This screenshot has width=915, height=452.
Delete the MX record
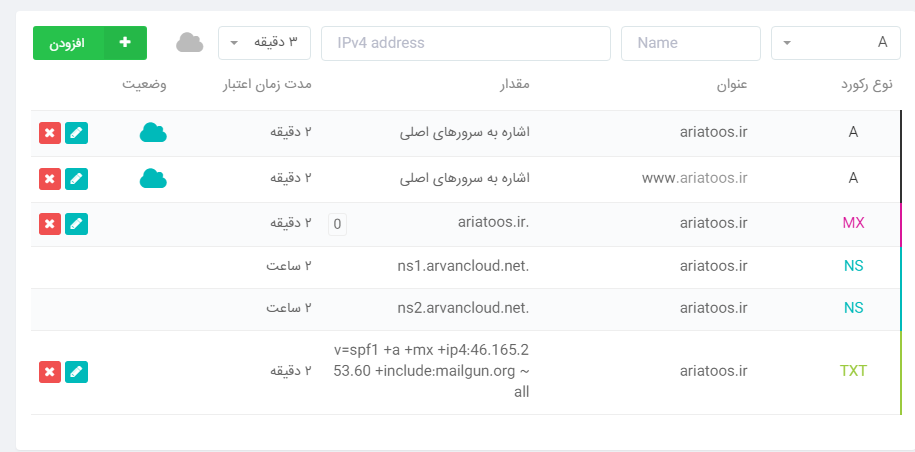tap(50, 224)
